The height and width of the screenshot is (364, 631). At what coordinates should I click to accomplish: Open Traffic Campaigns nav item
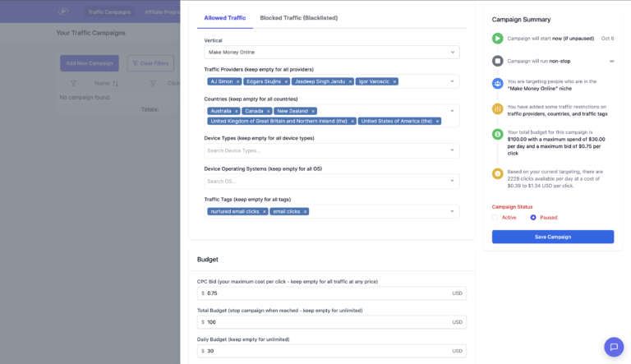point(109,12)
